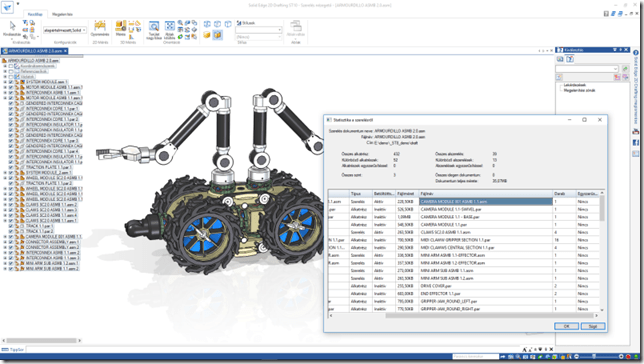Select the highlighted shaded-with-edges cube icon
Screen dimensions: 644x364
tap(217, 35)
